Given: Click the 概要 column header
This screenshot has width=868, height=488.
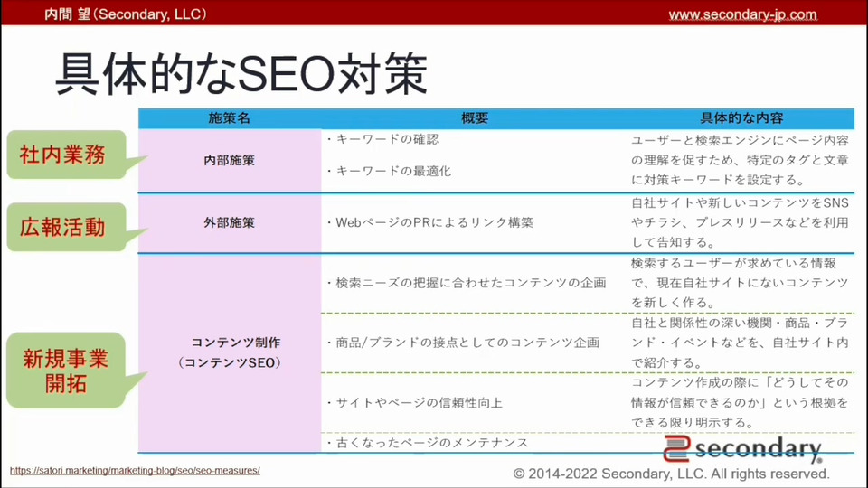Looking at the screenshot, I should tap(475, 117).
